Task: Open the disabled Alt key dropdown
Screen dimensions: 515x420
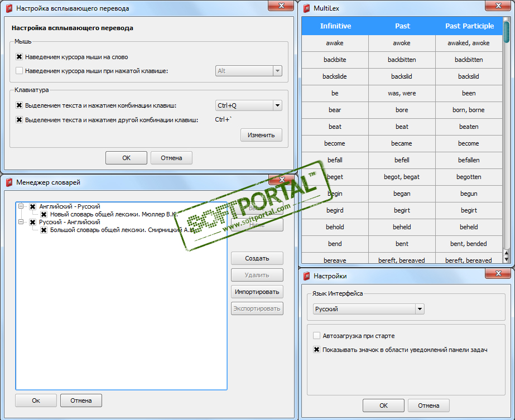Action: (249, 71)
